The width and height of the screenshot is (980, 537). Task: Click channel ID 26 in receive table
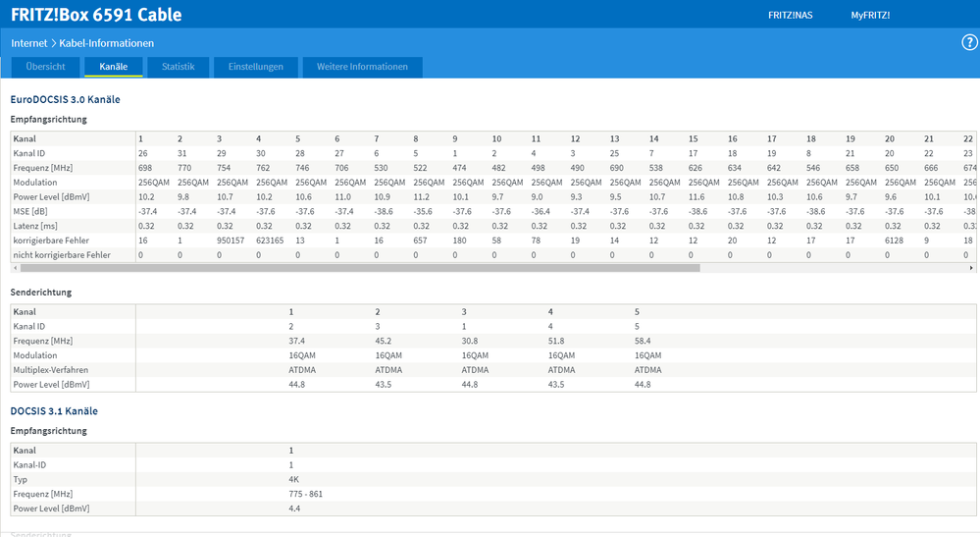143,153
